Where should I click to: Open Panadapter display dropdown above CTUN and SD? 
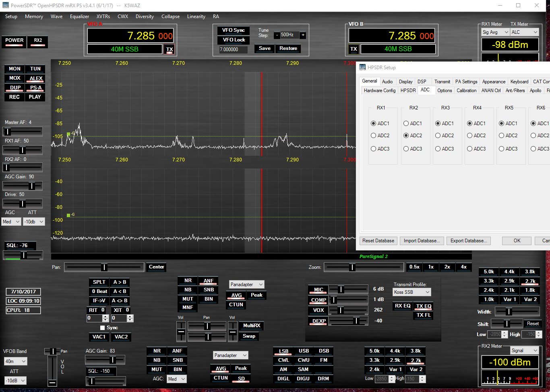[x=231, y=355]
